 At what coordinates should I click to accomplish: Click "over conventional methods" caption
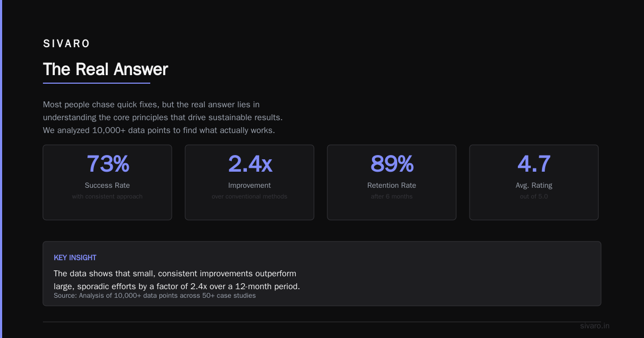click(x=250, y=196)
